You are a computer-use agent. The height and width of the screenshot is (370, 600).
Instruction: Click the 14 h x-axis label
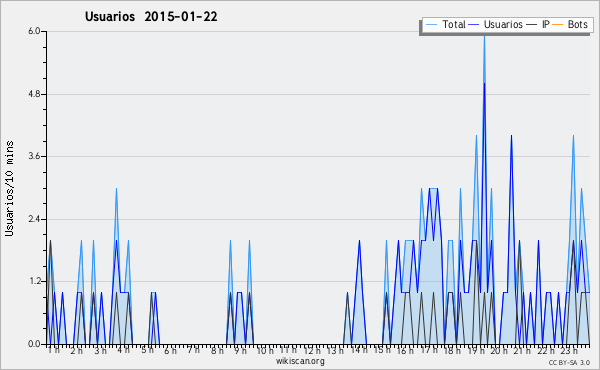[359, 350]
